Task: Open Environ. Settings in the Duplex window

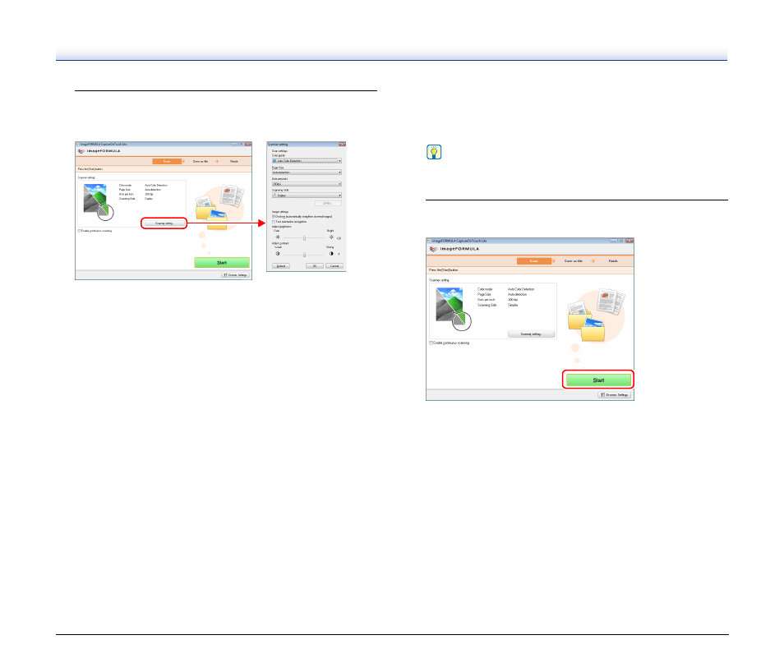Action: 235,275
